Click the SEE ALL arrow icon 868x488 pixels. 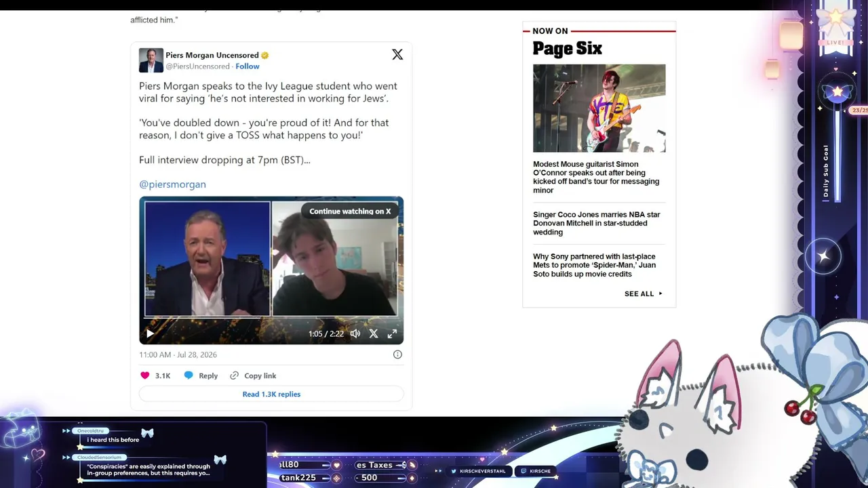[x=660, y=293]
